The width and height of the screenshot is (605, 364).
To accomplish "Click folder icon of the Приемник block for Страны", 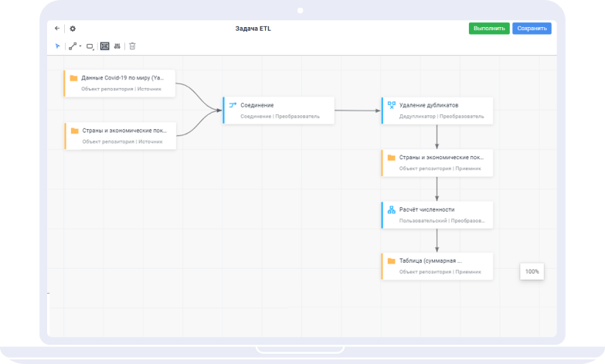I will 391,158.
